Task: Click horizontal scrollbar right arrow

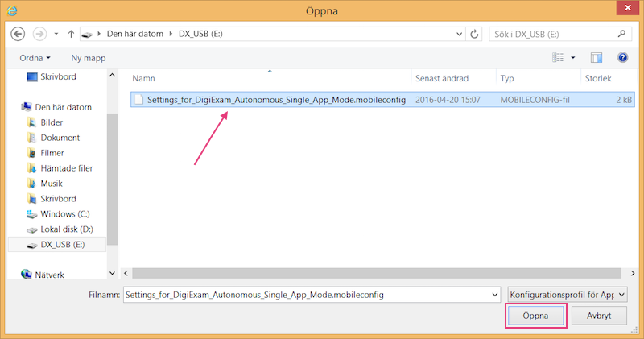Action: [633, 273]
